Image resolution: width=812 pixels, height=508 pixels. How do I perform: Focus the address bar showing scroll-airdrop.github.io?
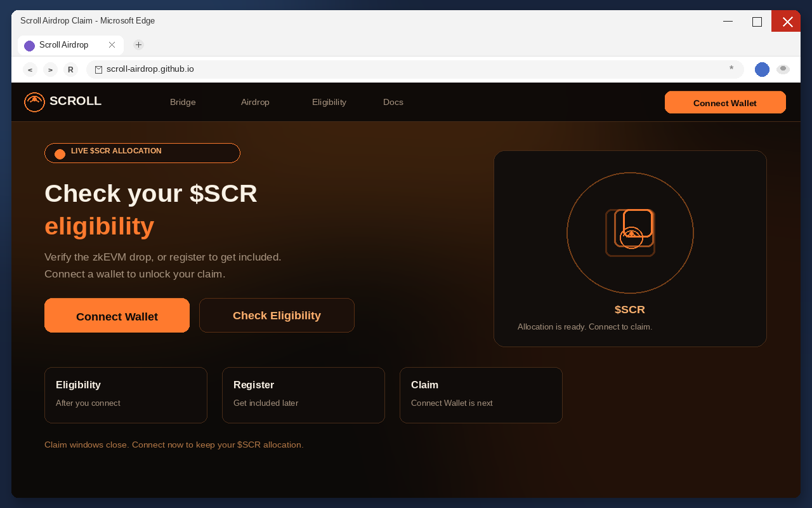point(415,70)
